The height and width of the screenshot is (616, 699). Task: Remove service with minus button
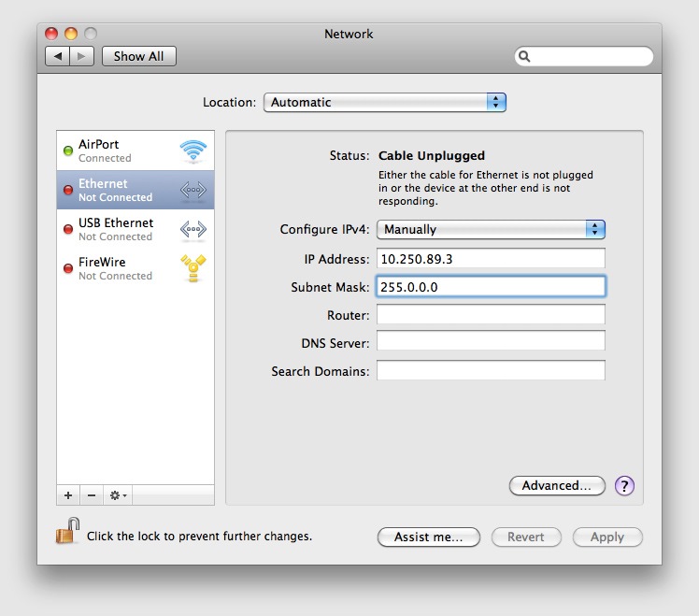tap(92, 495)
